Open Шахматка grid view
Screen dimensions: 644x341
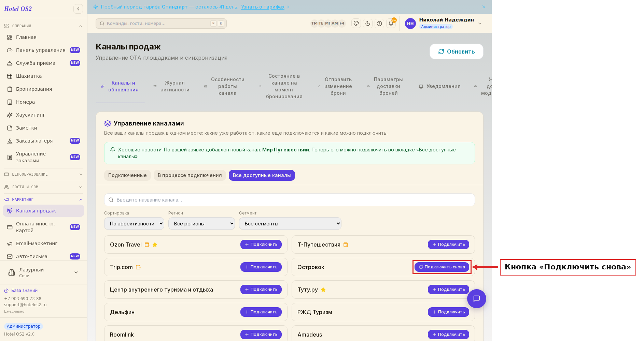(x=43, y=76)
